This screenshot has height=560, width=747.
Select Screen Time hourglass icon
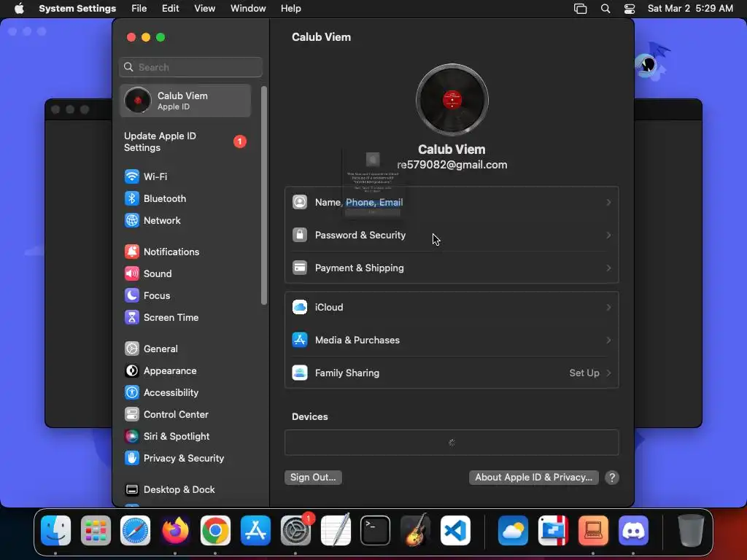131,318
